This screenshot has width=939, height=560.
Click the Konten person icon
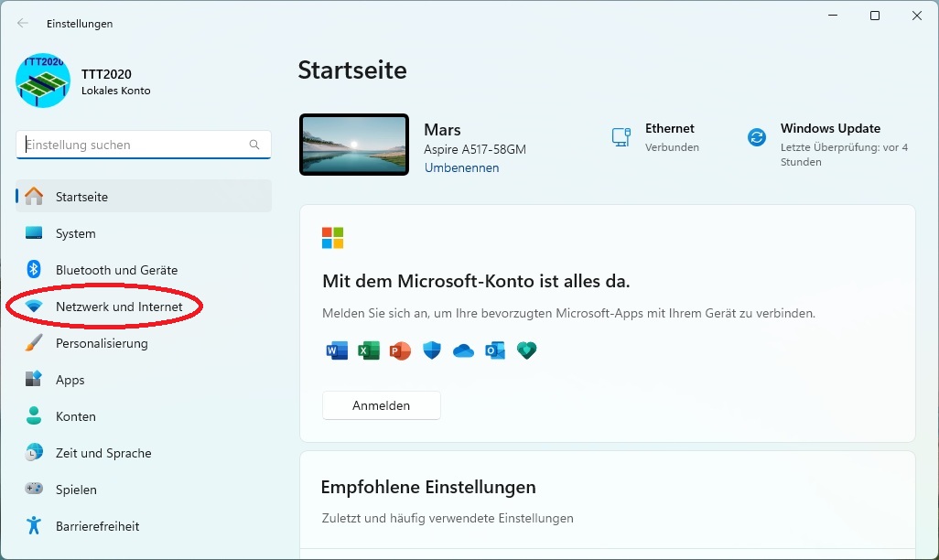click(34, 415)
